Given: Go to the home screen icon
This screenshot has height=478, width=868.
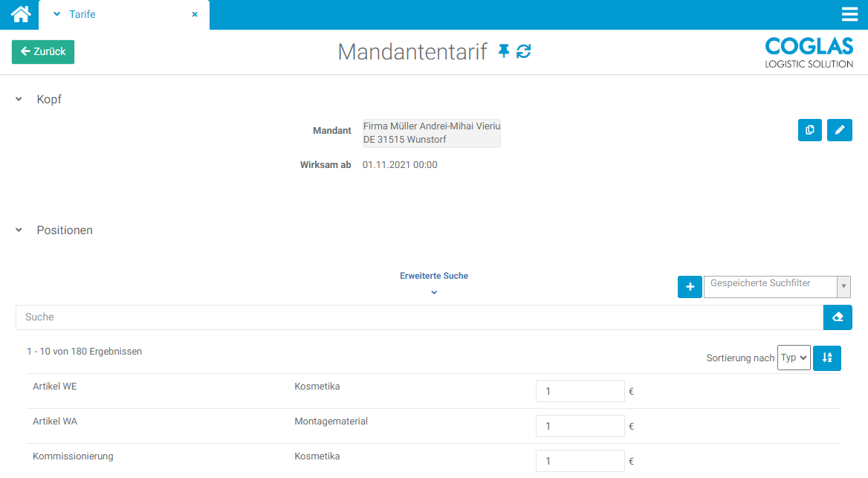Looking at the screenshot, I should 20,14.
